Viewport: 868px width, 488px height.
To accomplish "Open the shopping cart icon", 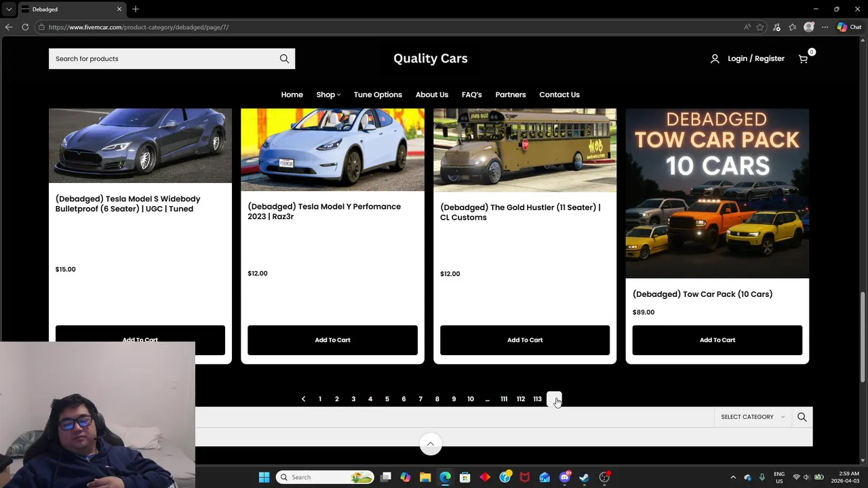I will pos(804,59).
